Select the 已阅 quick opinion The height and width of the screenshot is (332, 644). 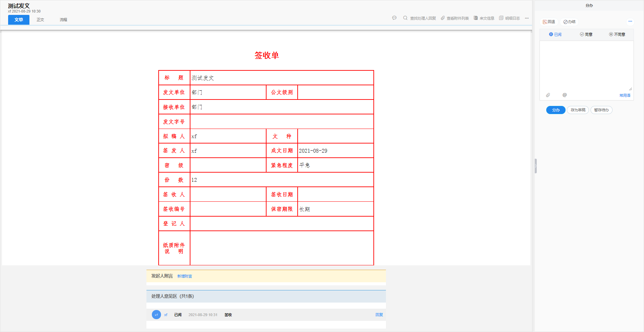pos(555,34)
